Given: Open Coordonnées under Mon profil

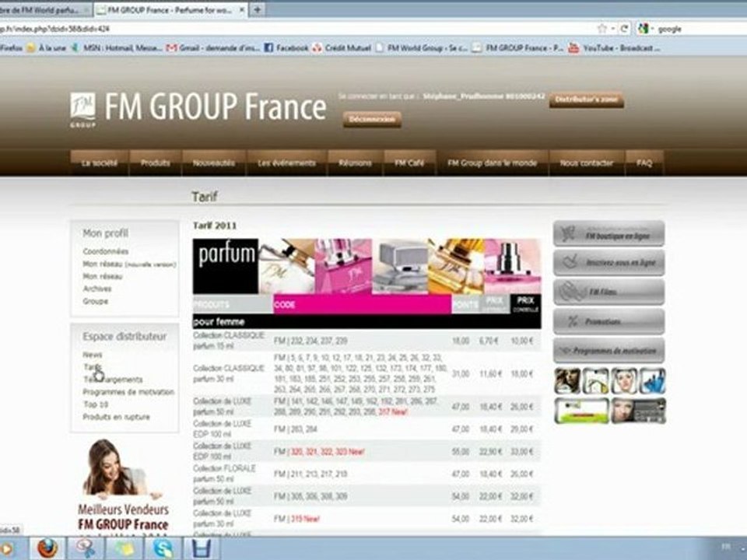Looking at the screenshot, I should pos(105,251).
